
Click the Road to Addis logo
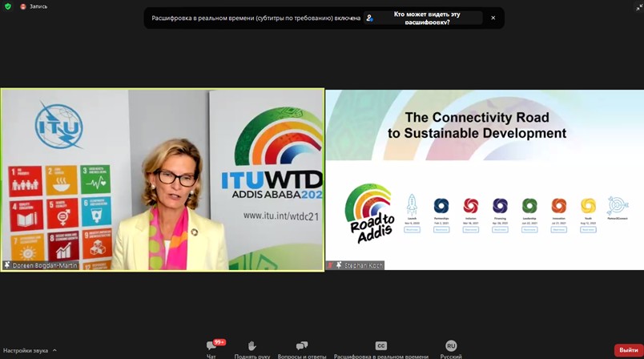[369, 213]
